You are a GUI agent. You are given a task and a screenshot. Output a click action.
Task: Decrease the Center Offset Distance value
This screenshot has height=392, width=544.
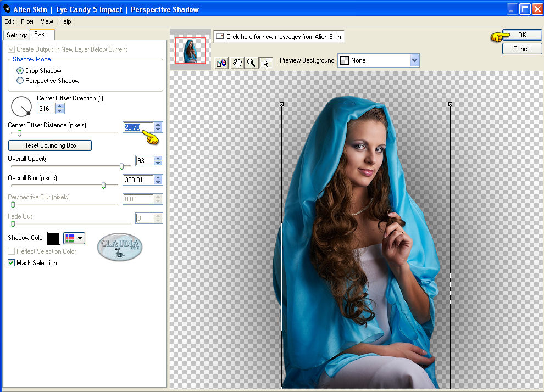158,130
